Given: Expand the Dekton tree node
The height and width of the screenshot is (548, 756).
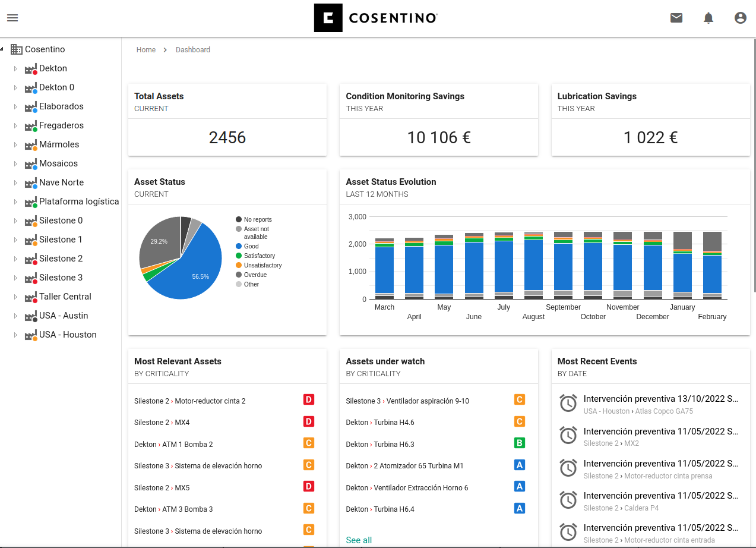Looking at the screenshot, I should pos(16,68).
